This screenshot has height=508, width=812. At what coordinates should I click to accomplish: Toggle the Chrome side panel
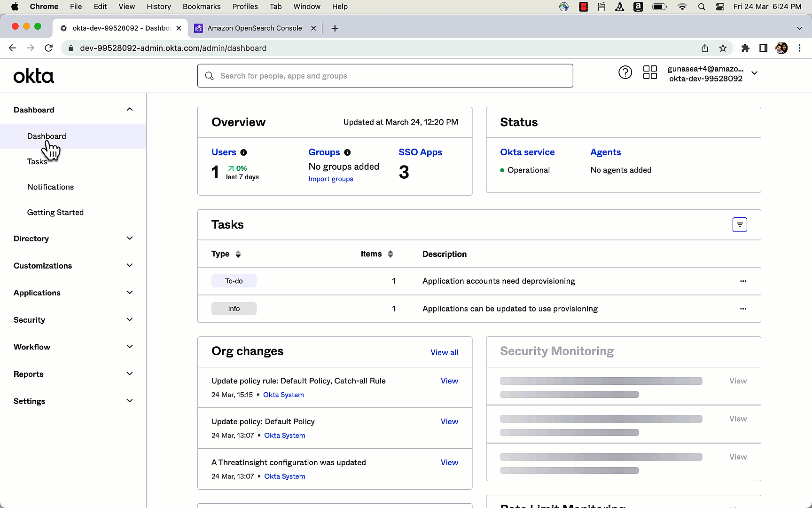[763, 48]
